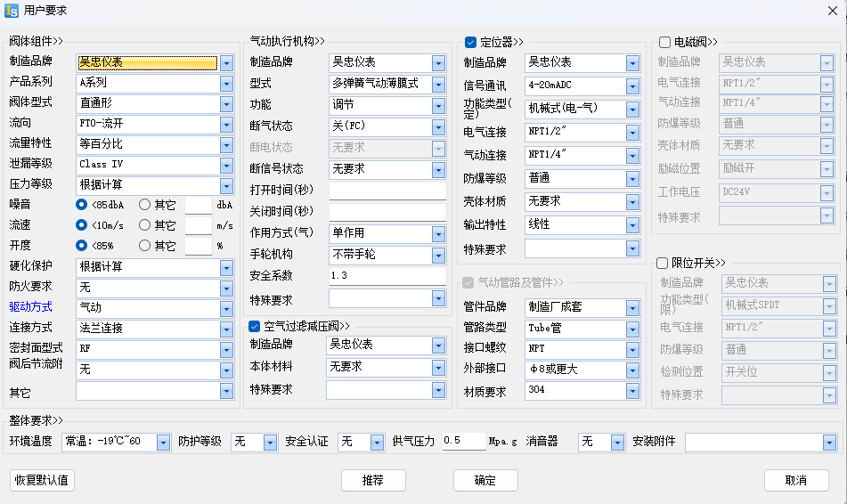
Task: Click the 打开时间(秒) text field
Action: 387,191
